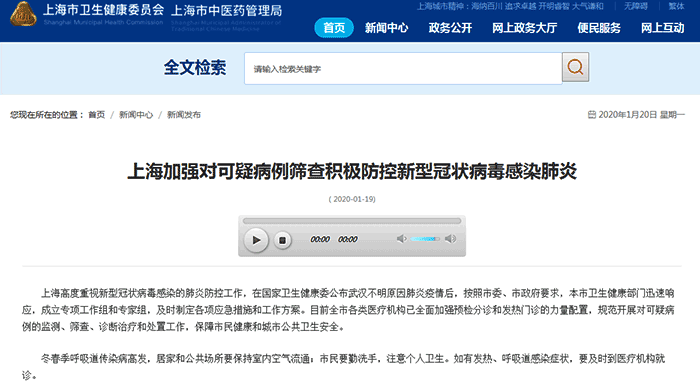Screen dimensions: 700x389
Task: Click the 上海市卫生健康委员会 site title
Action: 104,10
